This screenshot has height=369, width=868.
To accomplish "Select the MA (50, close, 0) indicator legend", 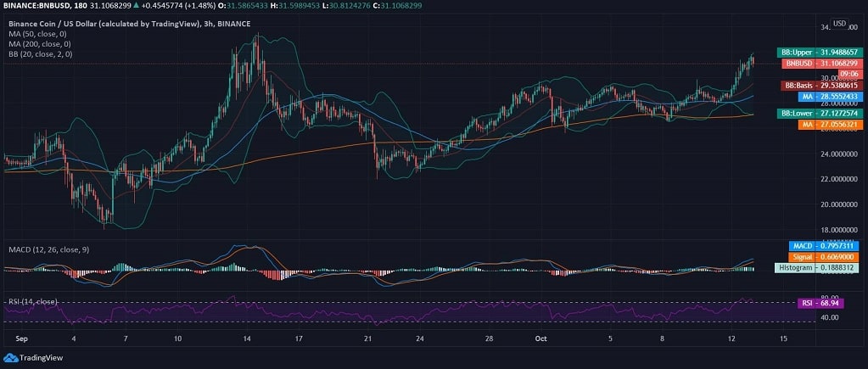I will [x=39, y=34].
